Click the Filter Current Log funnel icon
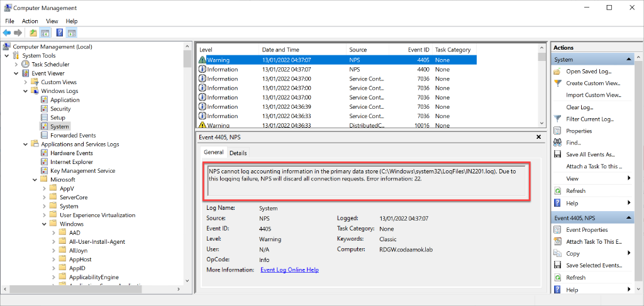The height and width of the screenshot is (306, 644). tap(557, 119)
